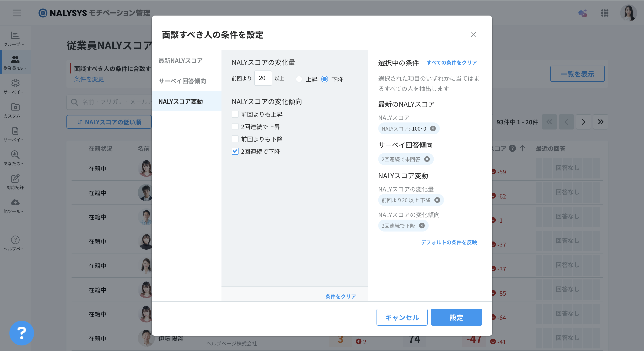The width and height of the screenshot is (644, 351).
Task: Remove the 前回より20 以上 下降 chip
Action: point(437,200)
